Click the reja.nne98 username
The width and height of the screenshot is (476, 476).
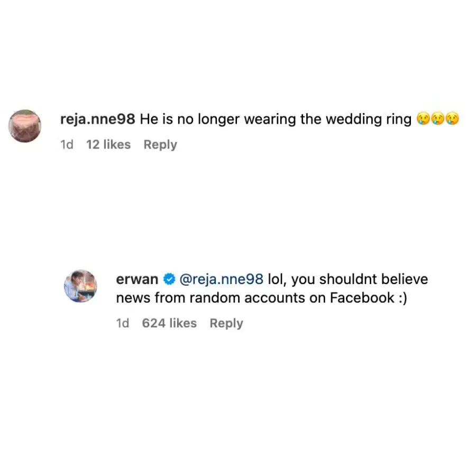coord(98,120)
